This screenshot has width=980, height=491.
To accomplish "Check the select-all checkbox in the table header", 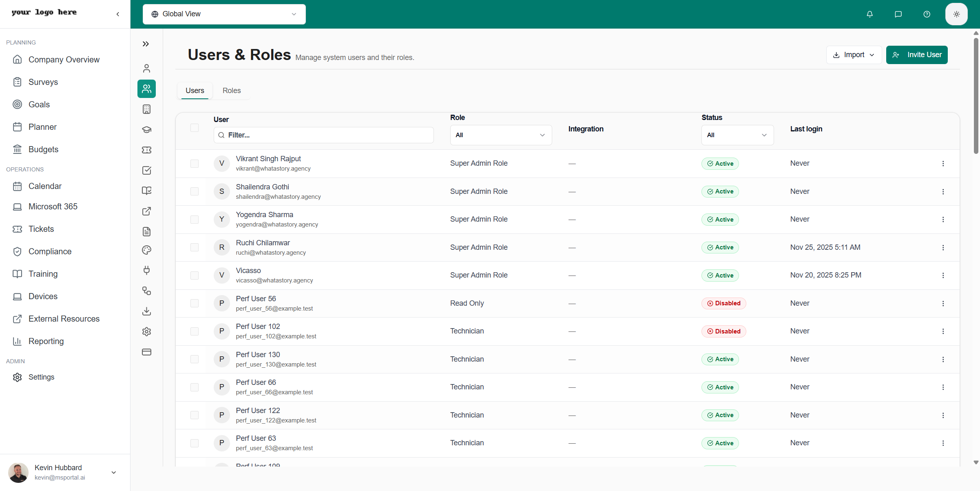I will click(195, 128).
